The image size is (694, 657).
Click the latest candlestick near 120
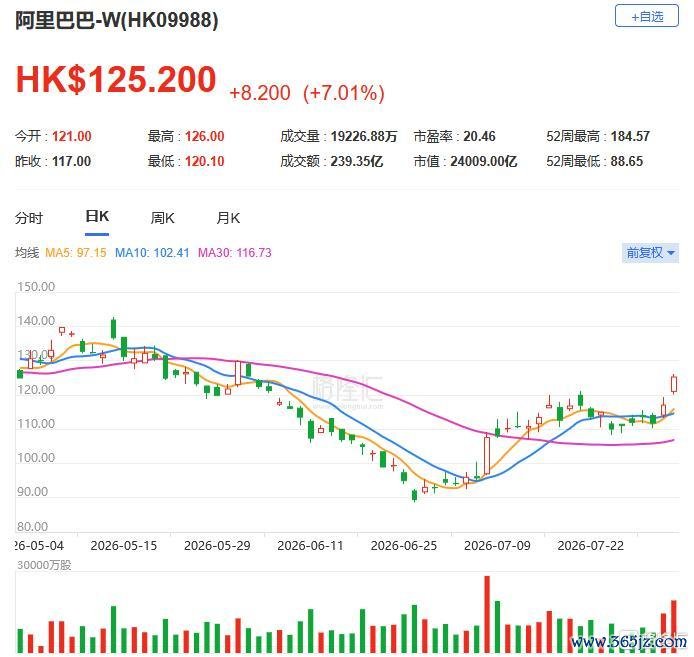(674, 384)
